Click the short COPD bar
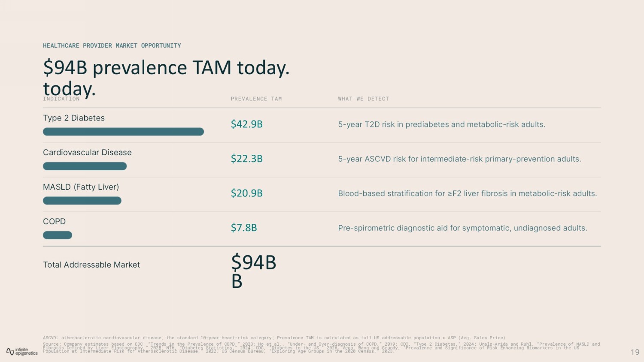This screenshot has height=362, width=644. pos(58,235)
